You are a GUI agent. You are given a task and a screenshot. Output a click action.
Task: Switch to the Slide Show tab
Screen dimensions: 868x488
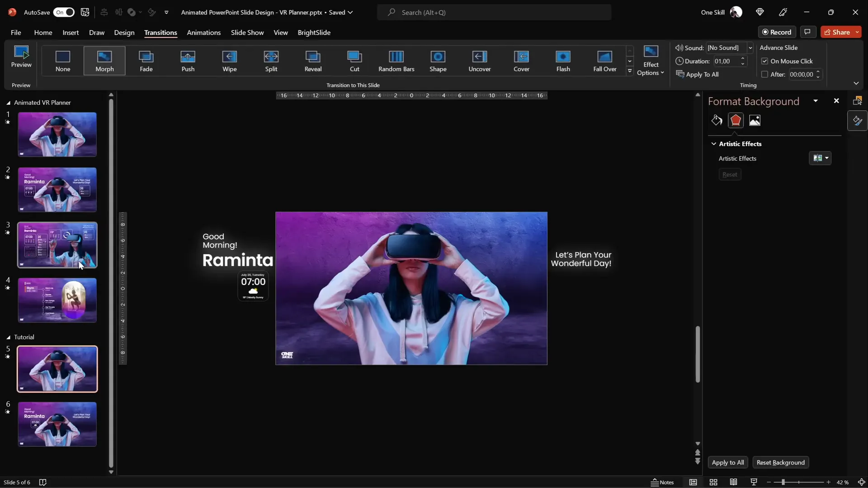coord(247,33)
